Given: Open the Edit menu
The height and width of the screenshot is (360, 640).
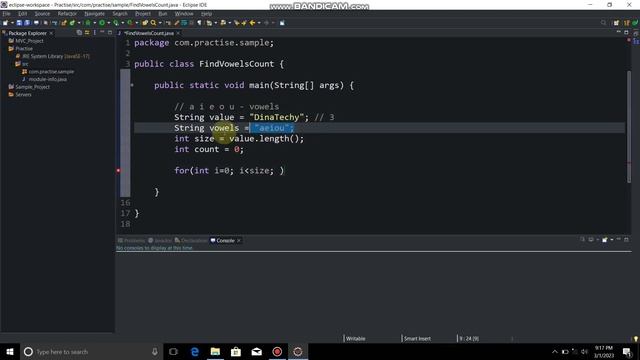Looking at the screenshot, I should (x=22, y=14).
